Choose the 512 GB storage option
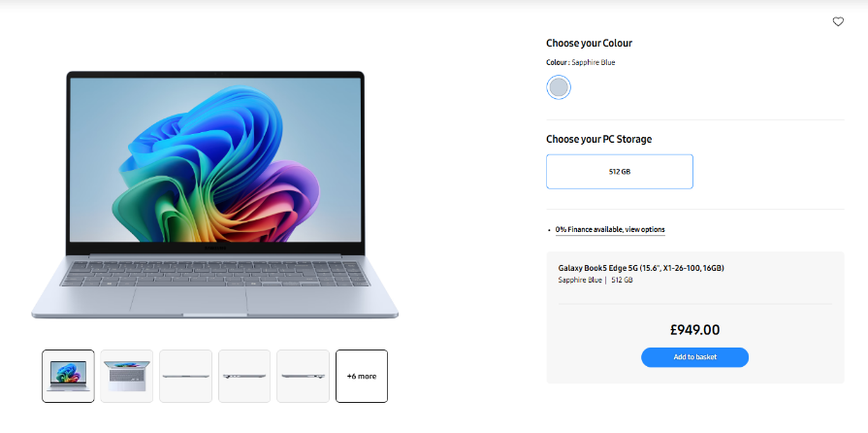This screenshot has width=868, height=433. 620,171
